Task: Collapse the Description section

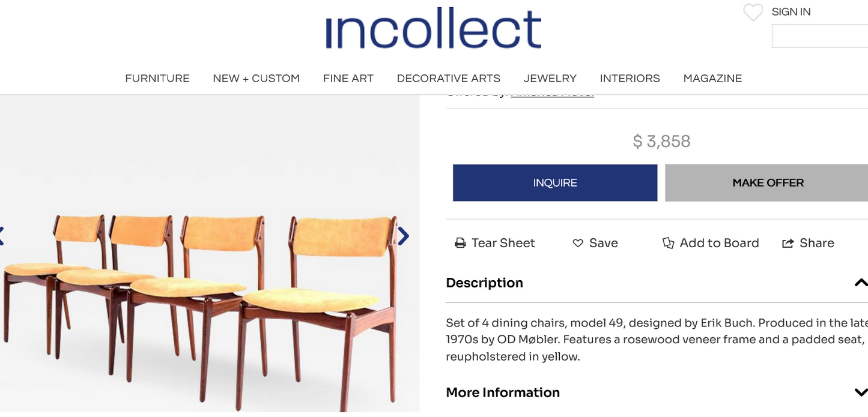Action: (x=860, y=283)
